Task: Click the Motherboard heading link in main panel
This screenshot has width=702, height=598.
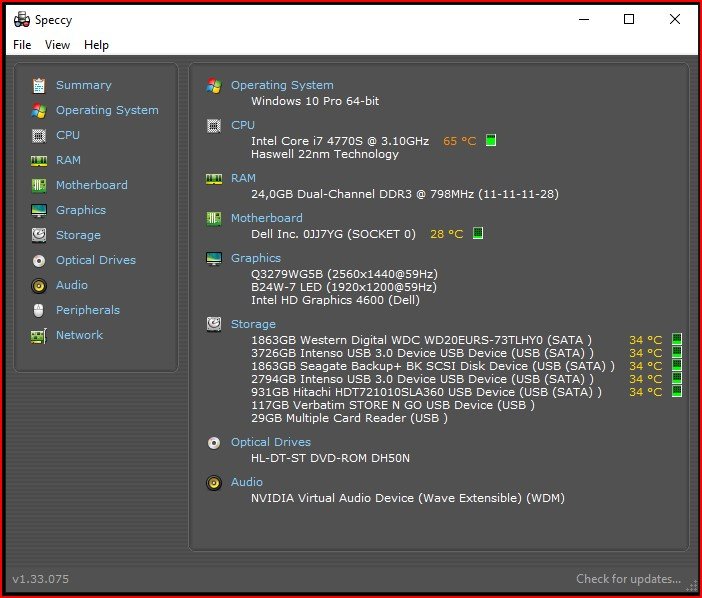Action: point(266,218)
